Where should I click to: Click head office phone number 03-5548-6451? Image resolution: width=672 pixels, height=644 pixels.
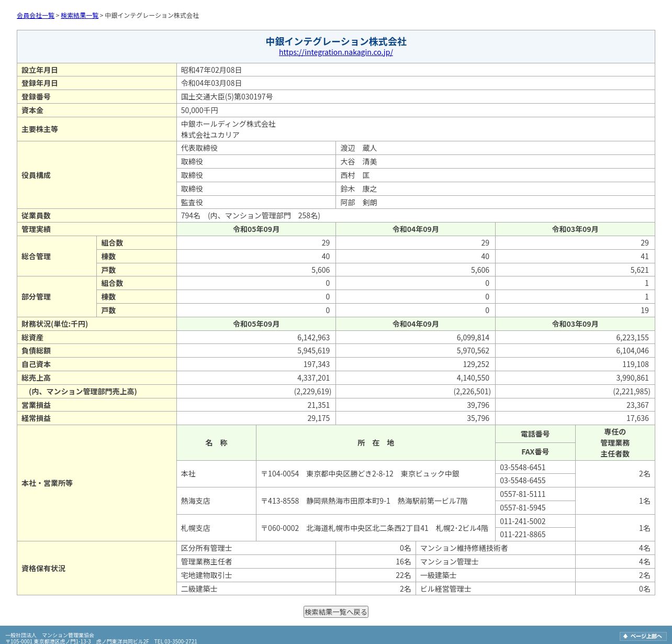(x=523, y=468)
